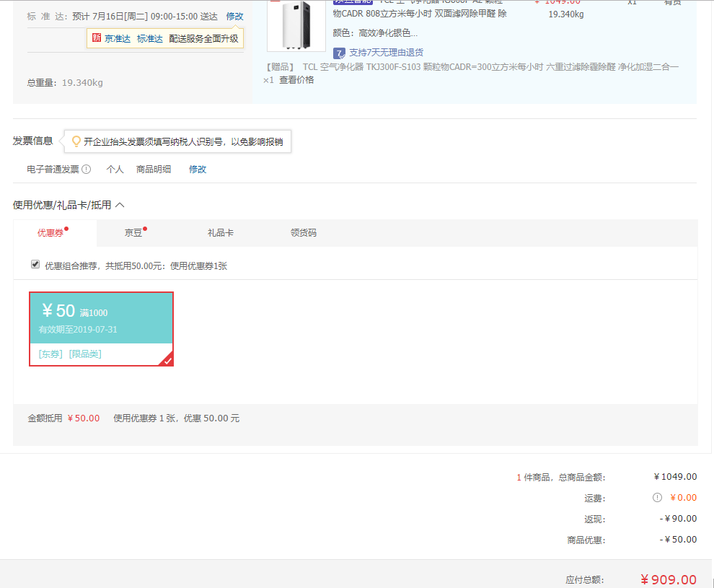
Task: Click the 总重量 19.340kg text
Action: coord(65,83)
